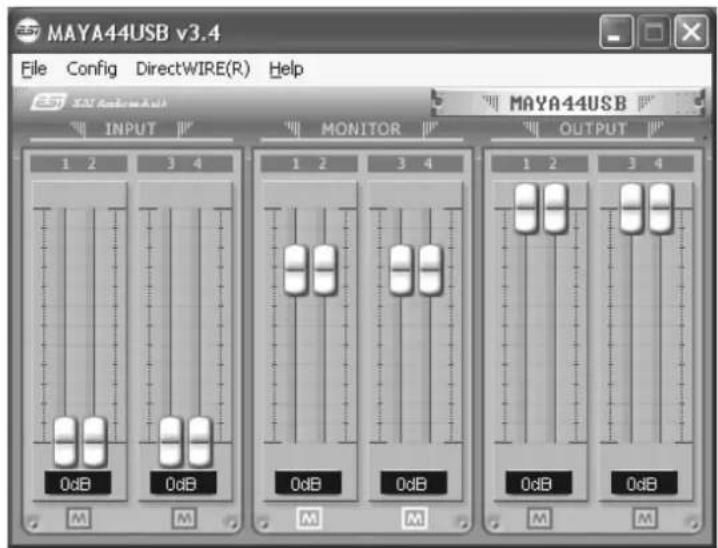The image size is (718, 548).
Task: Mute Output channels 1 2
Action: click(x=539, y=518)
